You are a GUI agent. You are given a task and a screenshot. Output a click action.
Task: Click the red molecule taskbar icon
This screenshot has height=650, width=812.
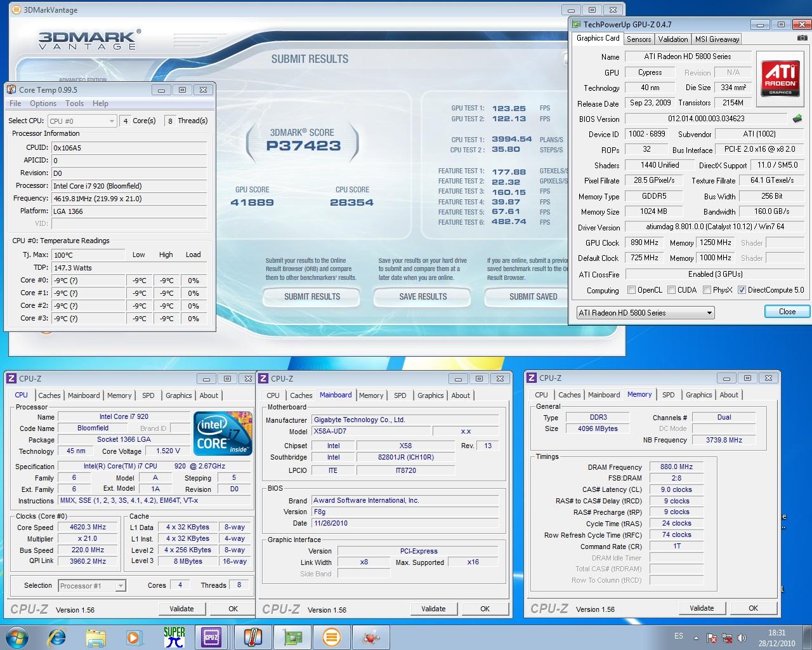point(371,637)
